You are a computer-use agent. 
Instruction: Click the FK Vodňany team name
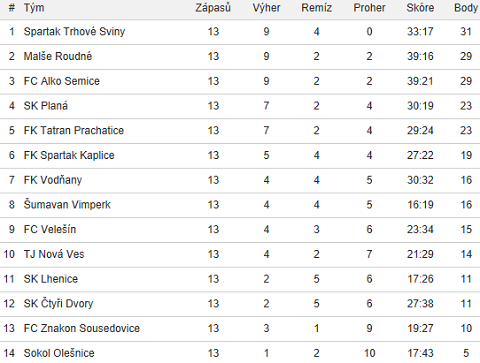coord(53,180)
